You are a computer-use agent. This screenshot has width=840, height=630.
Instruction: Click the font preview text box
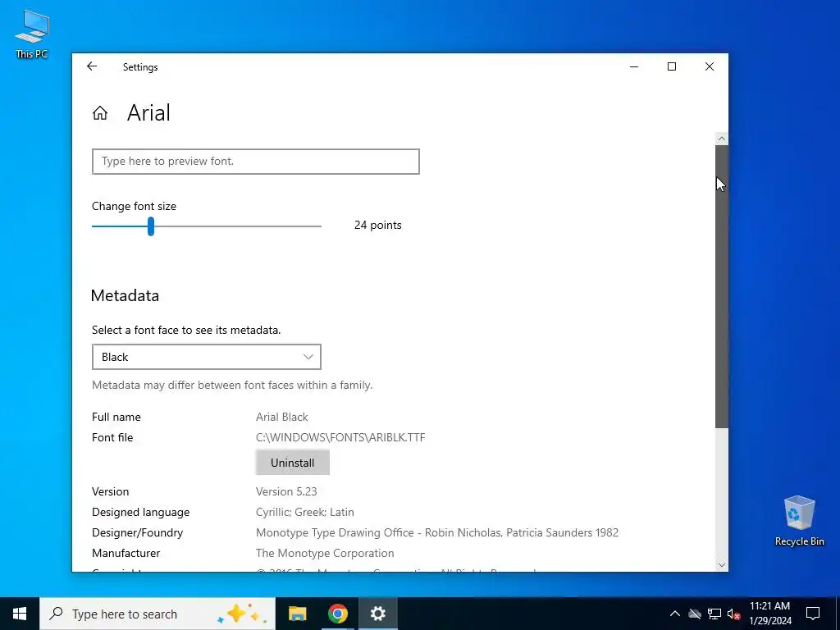point(256,162)
